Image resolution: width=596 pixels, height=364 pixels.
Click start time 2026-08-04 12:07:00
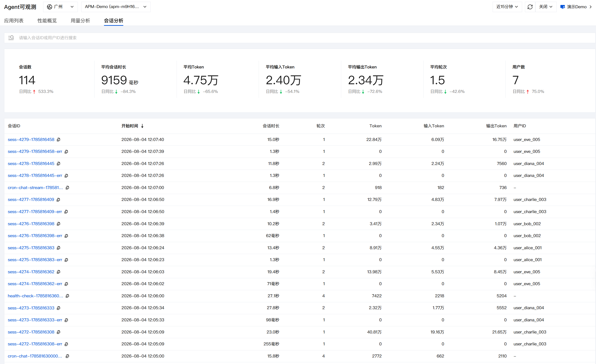pyautogui.click(x=143, y=188)
